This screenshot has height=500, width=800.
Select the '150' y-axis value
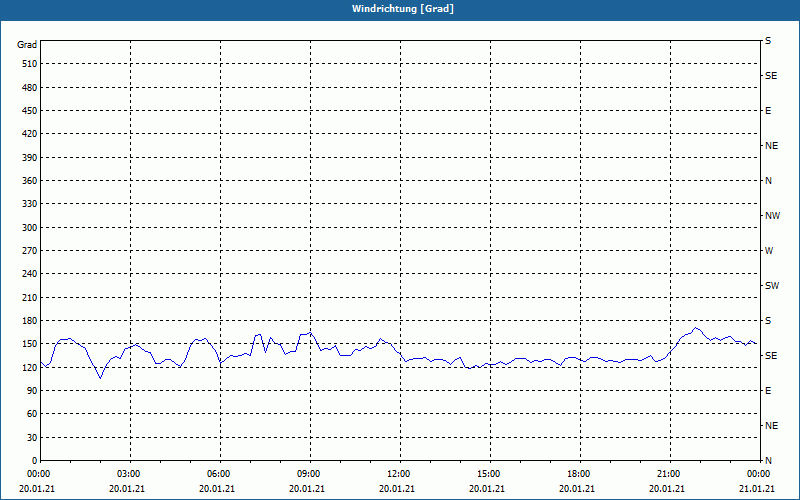(x=30, y=344)
